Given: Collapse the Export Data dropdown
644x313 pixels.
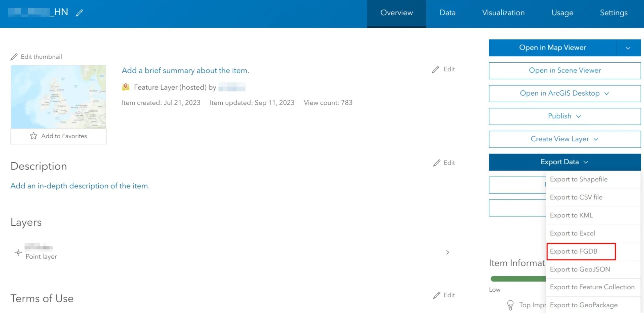Looking at the screenshot, I should coord(565,162).
